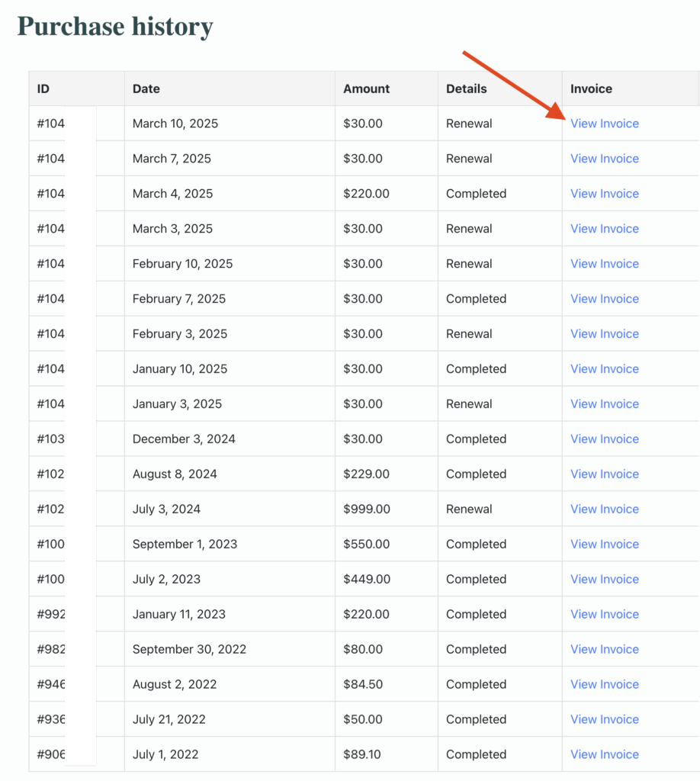Viewport: 700px width, 781px height.
Task: View invoice for January 3, 2025 renewal
Action: click(604, 404)
